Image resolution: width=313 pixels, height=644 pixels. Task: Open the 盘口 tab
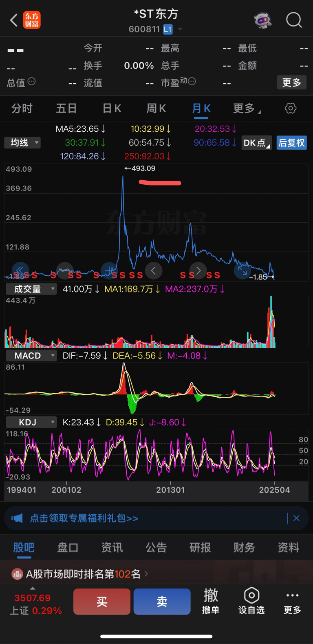pos(68,547)
